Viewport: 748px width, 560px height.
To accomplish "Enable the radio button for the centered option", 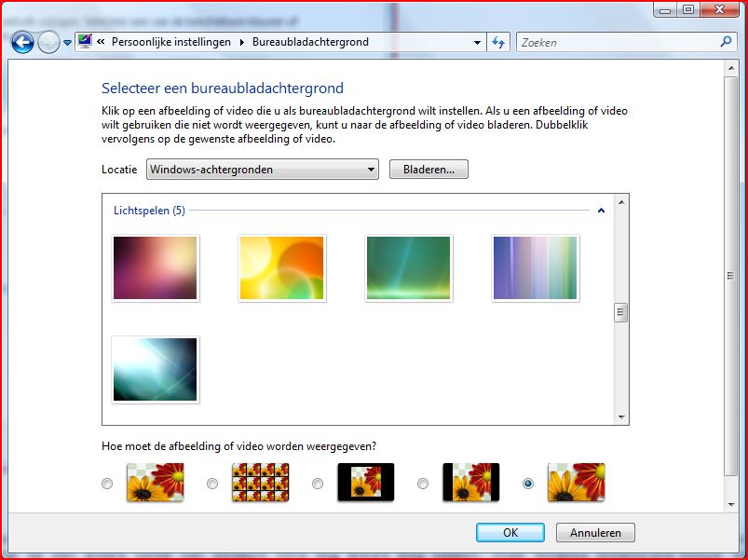I will [x=318, y=484].
